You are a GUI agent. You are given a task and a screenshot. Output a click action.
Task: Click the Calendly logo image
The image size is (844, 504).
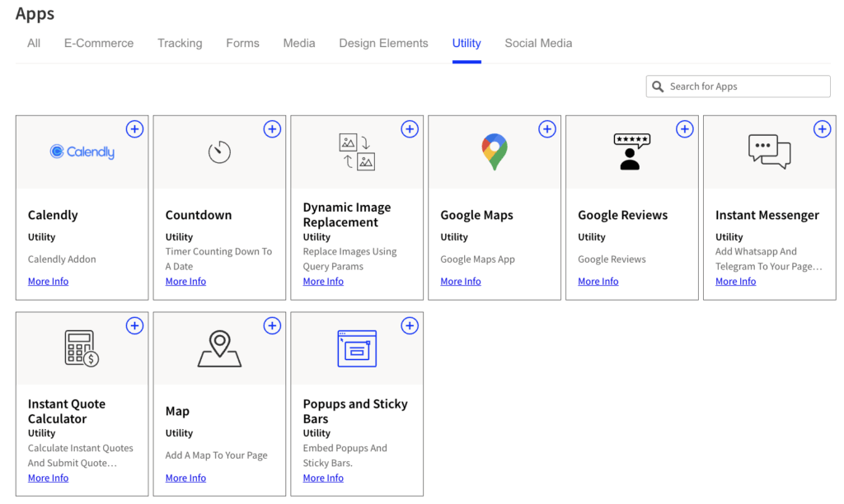pos(82,152)
